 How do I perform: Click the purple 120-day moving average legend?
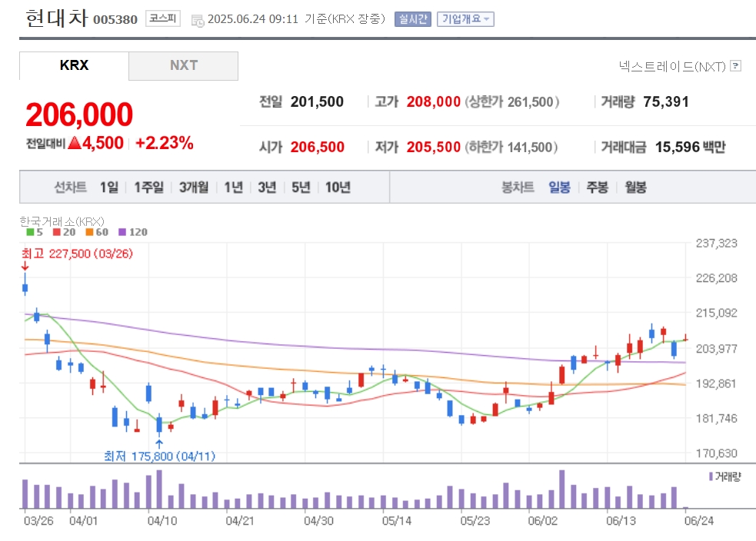pyautogui.click(x=133, y=232)
